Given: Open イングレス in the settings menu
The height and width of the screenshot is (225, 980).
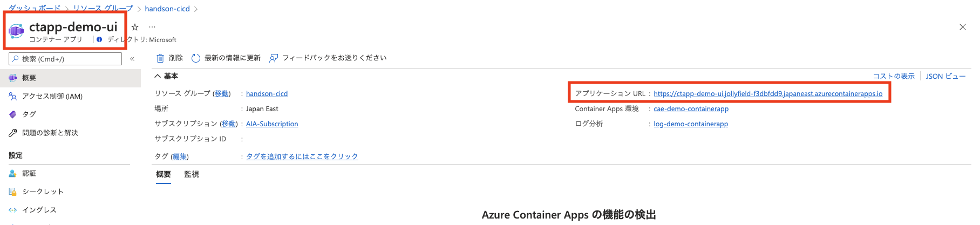Looking at the screenshot, I should pos(39,210).
